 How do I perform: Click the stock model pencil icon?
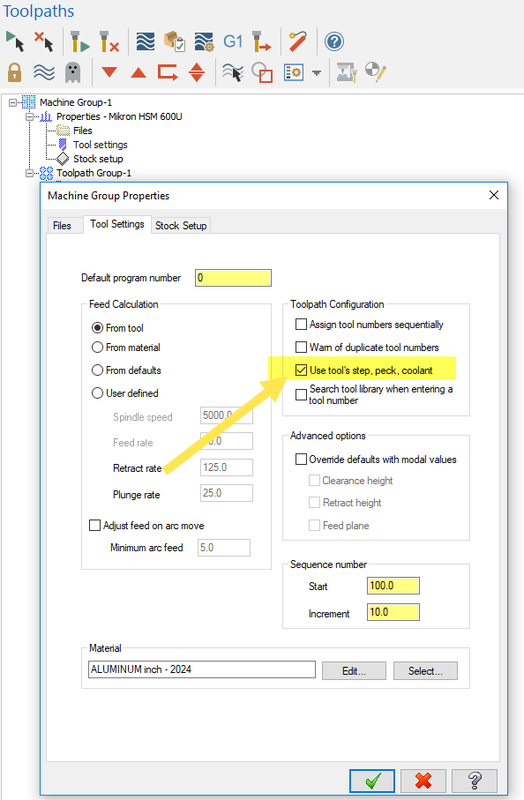tap(376, 72)
